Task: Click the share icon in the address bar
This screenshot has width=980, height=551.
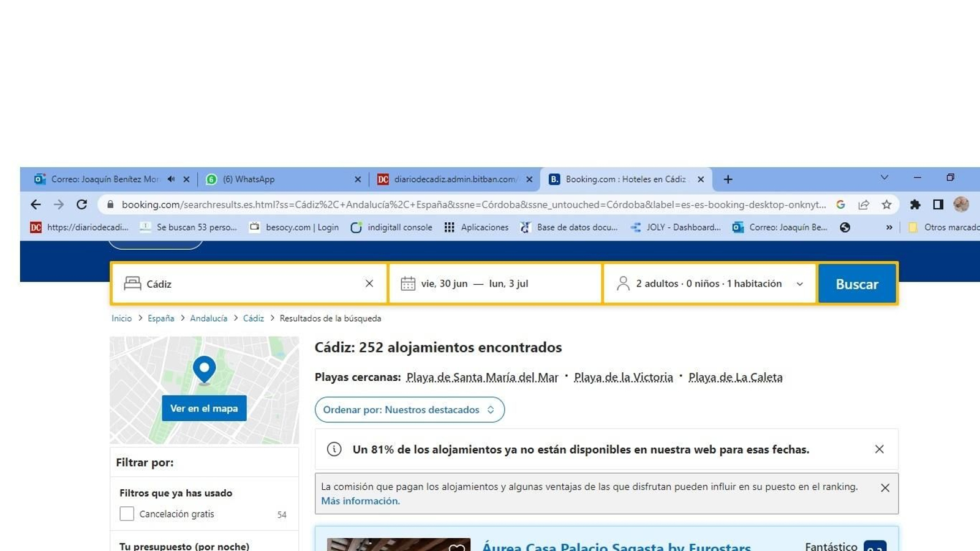Action: pos(864,204)
